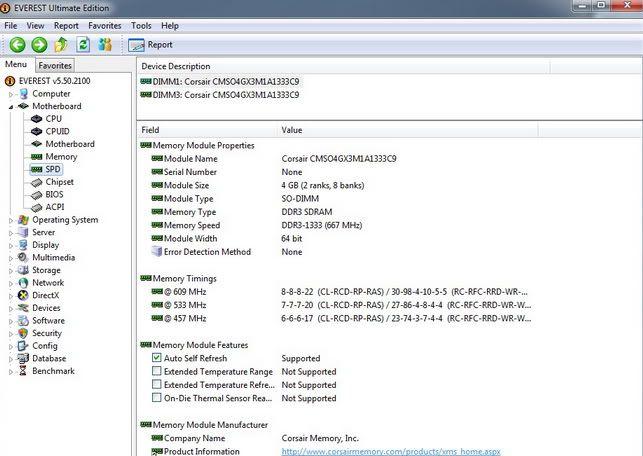
Task: Open the File menu
Action: click(11, 25)
